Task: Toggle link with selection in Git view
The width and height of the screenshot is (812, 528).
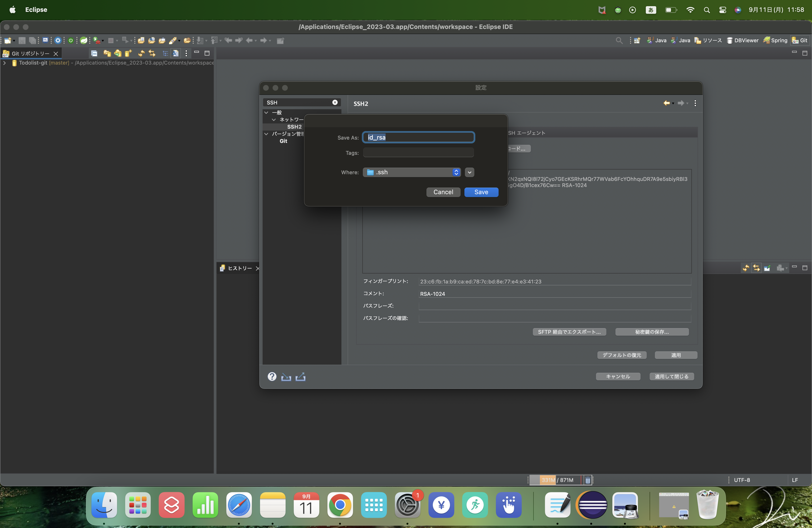Action: 152,54
